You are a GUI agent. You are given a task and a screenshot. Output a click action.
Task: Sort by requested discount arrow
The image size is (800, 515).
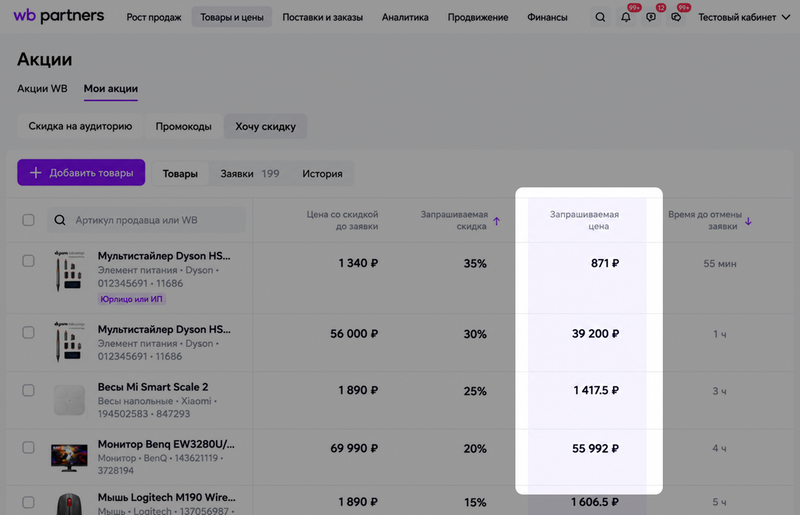click(x=496, y=221)
